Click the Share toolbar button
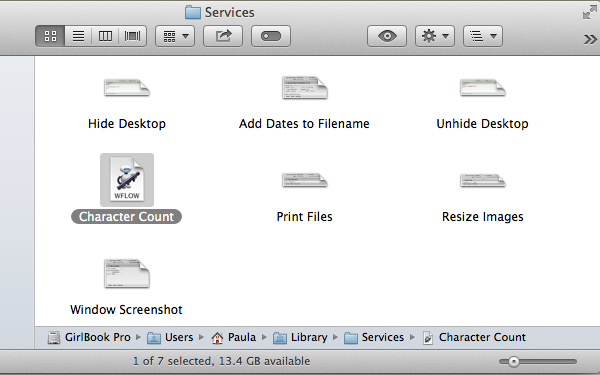Image resolution: width=600 pixels, height=375 pixels. 223,36
